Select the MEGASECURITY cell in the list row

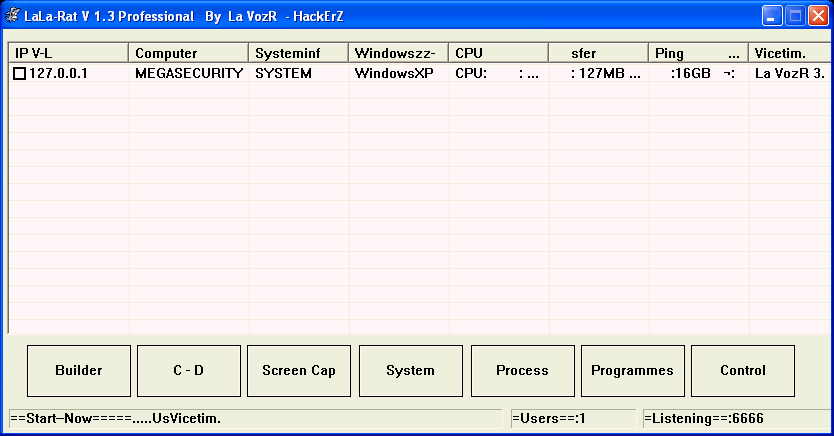(188, 73)
